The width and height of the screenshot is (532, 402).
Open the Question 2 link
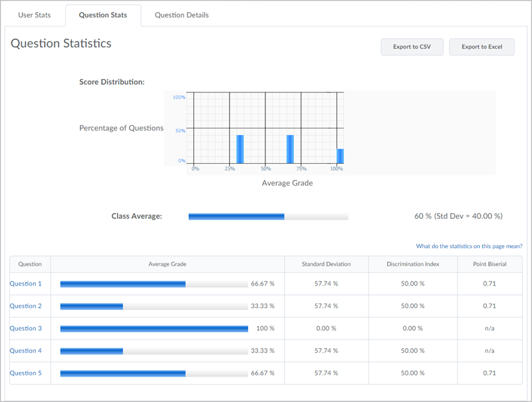[x=25, y=306]
